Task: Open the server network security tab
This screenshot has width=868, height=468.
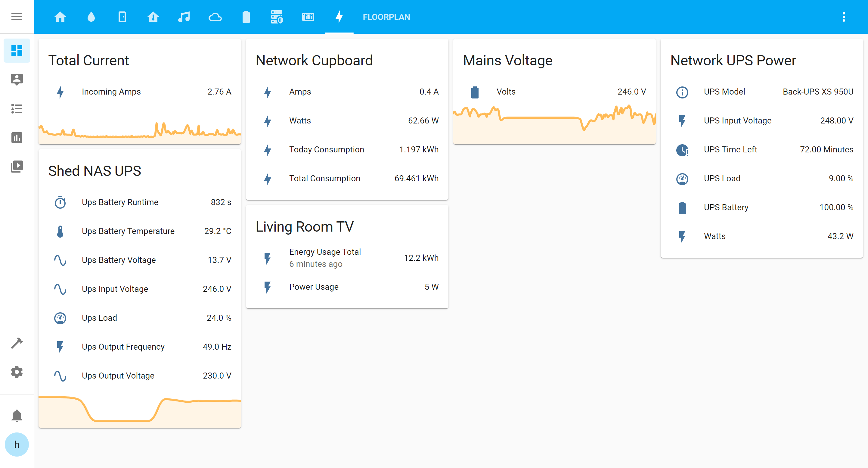Action: point(277,17)
